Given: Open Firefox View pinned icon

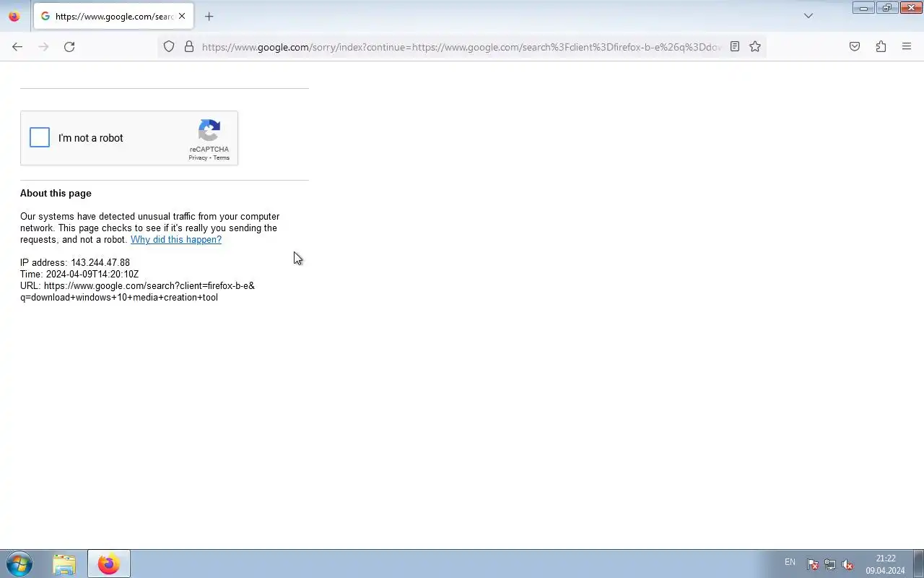Looking at the screenshot, I should (x=14, y=16).
